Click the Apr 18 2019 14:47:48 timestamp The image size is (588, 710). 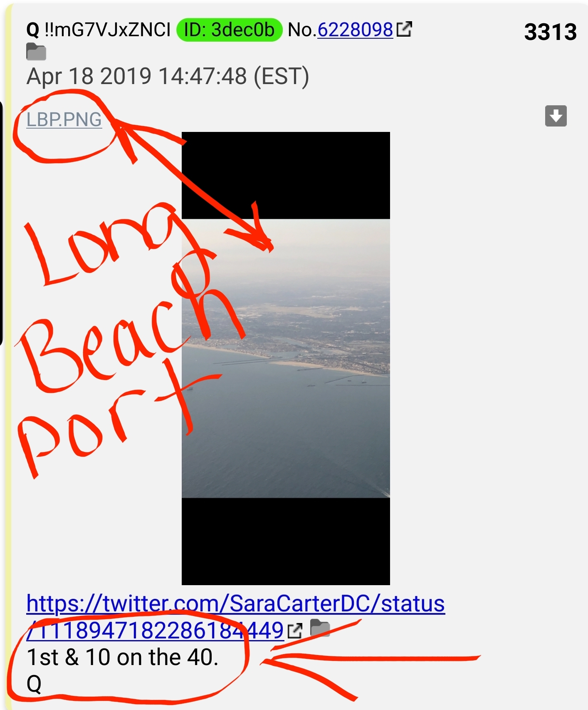pyautogui.click(x=168, y=77)
